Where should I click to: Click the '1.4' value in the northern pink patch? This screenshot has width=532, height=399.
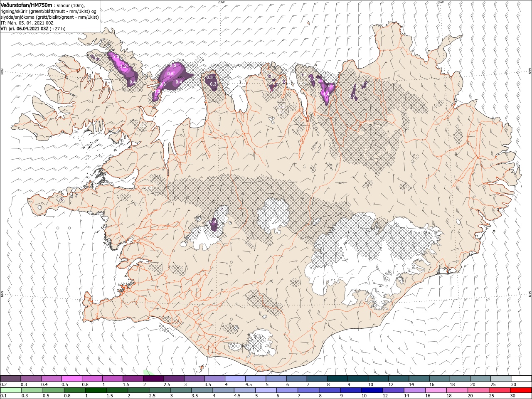tap(326, 94)
